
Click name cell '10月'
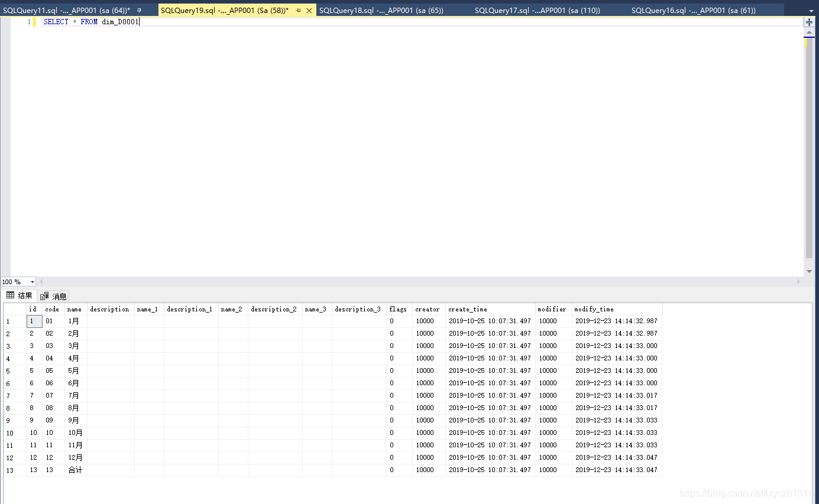(x=76, y=433)
